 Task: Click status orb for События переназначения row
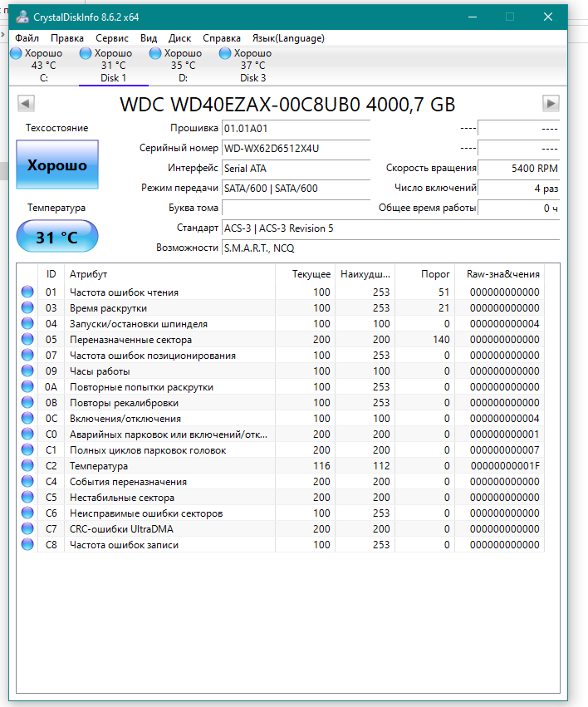pos(27,481)
